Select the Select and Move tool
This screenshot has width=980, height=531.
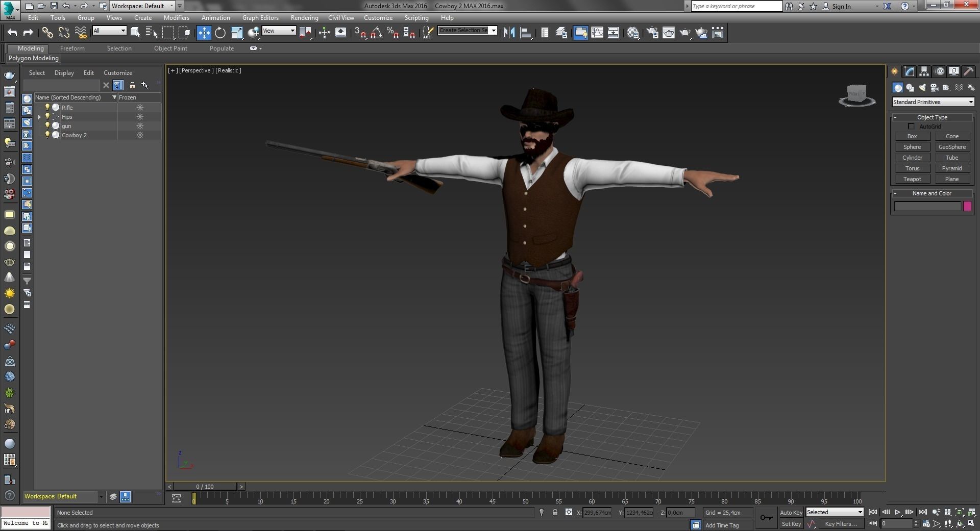point(204,33)
